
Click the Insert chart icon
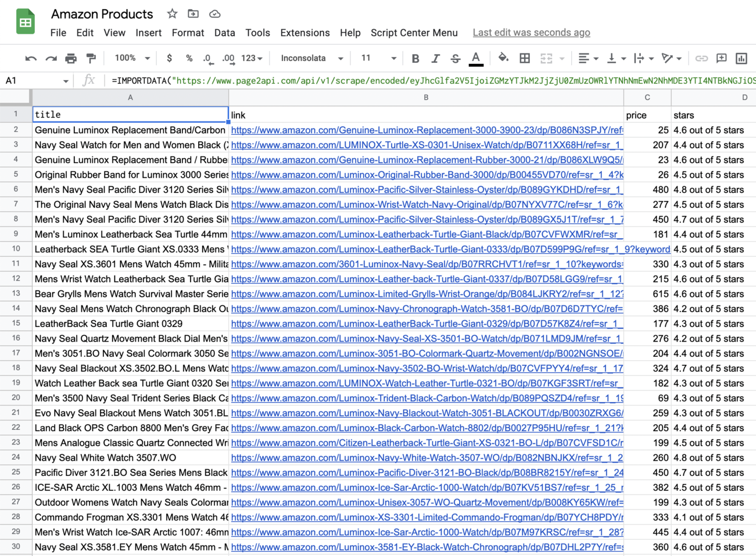pos(741,58)
